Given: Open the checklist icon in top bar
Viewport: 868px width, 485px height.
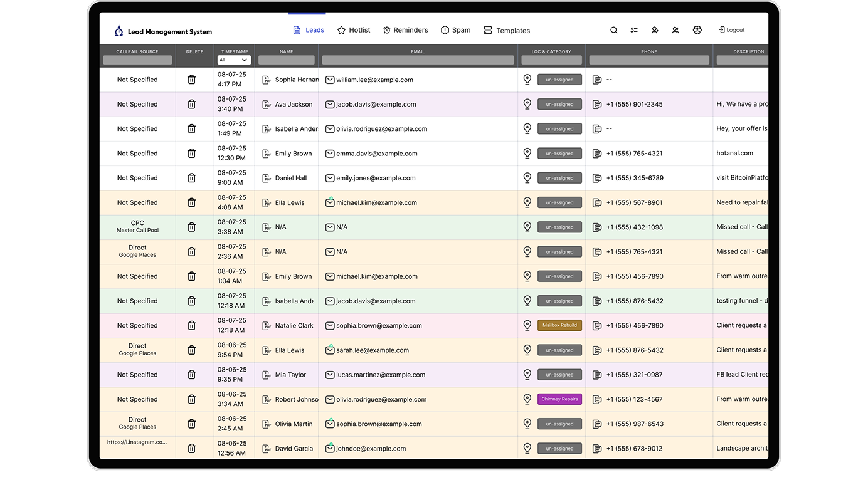Looking at the screenshot, I should tap(634, 30).
